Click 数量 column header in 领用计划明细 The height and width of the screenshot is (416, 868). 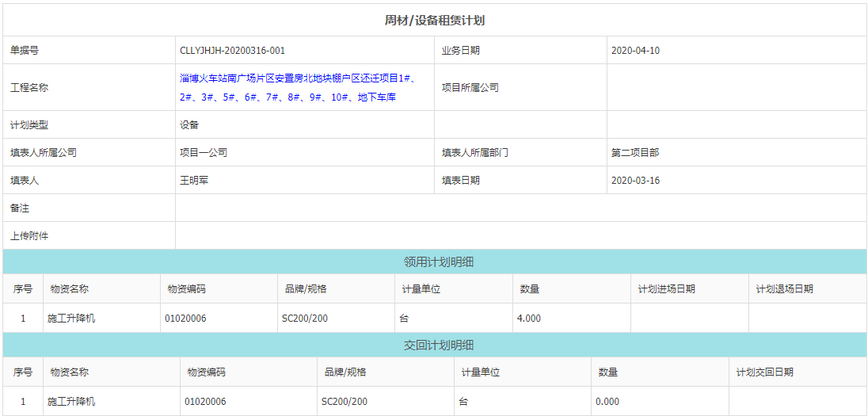(x=529, y=288)
